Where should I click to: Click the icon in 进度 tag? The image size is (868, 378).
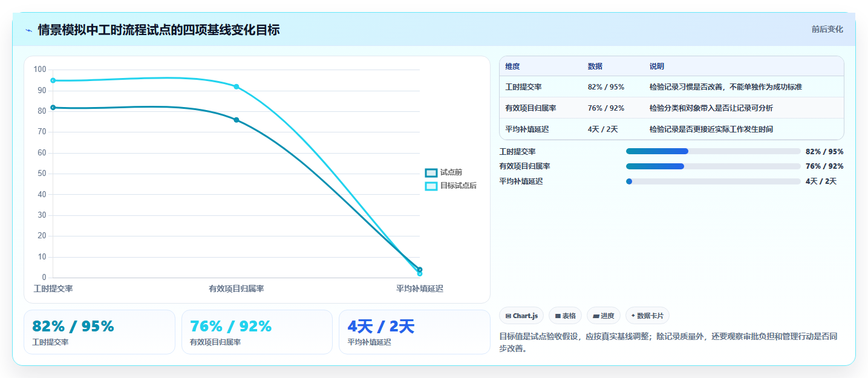coord(596,316)
